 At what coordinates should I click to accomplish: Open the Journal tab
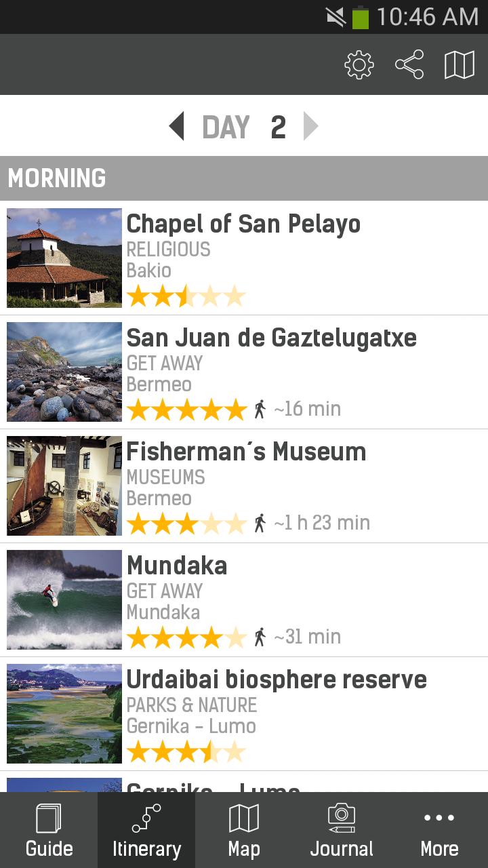pyautogui.click(x=342, y=830)
